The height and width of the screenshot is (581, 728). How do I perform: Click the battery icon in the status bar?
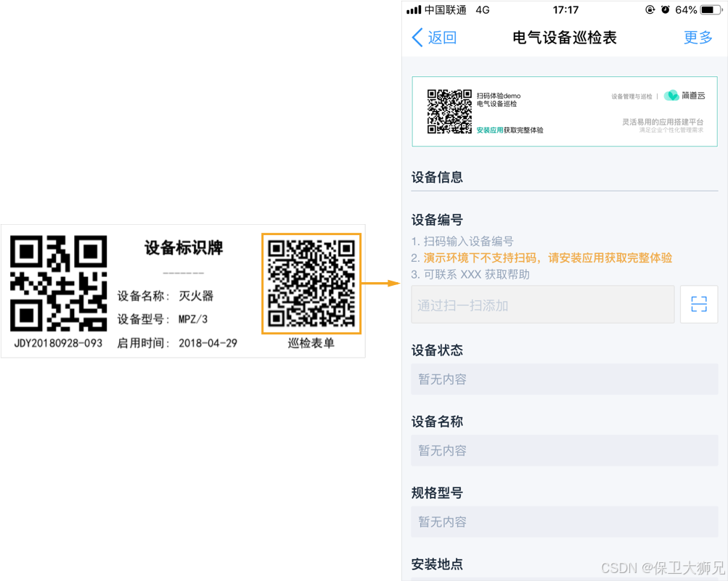pyautogui.click(x=711, y=9)
